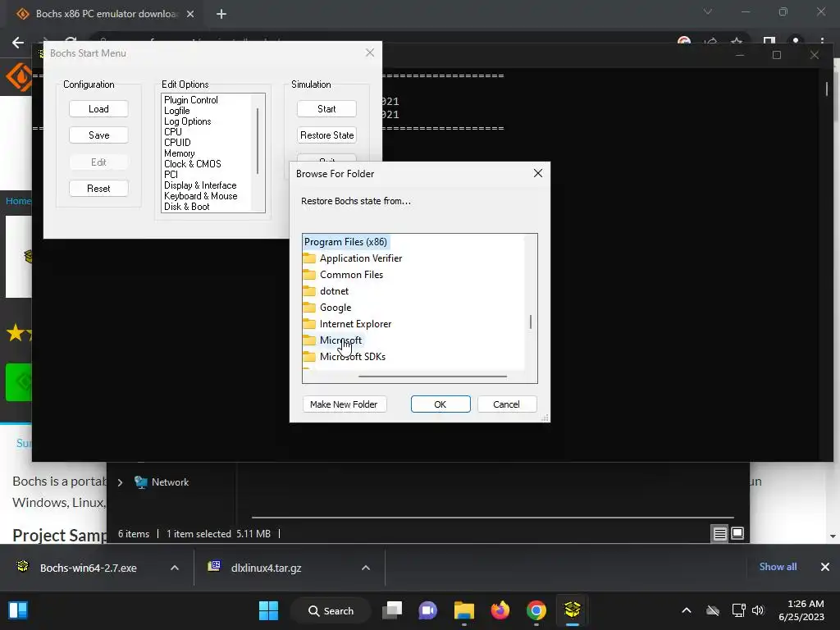Viewport: 840px width, 630px height.
Task: Open Windows Start menu
Action: [x=268, y=610]
